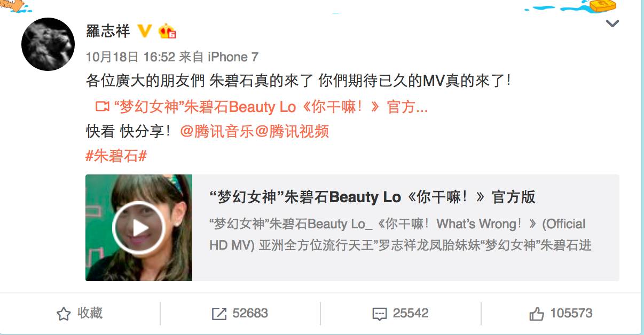Viewport: 644px width, 335px height.
Task: Open the lion profile avatar
Action: click(x=48, y=44)
